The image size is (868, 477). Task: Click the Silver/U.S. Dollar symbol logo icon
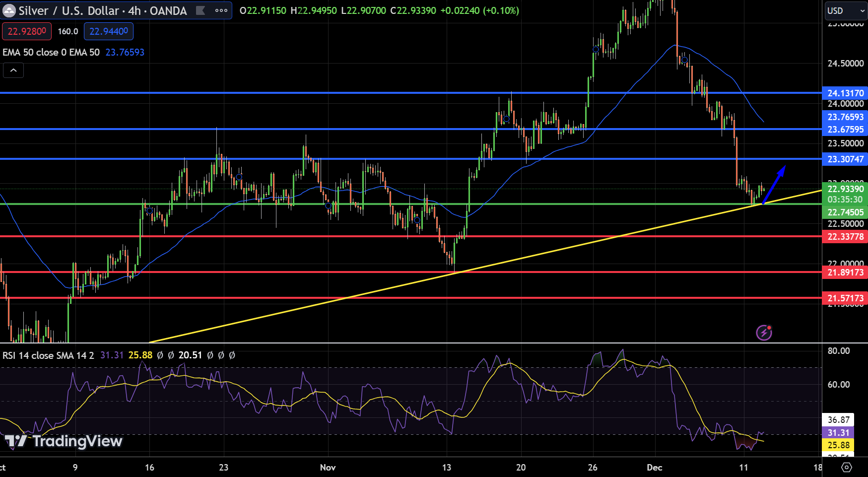coord(8,10)
